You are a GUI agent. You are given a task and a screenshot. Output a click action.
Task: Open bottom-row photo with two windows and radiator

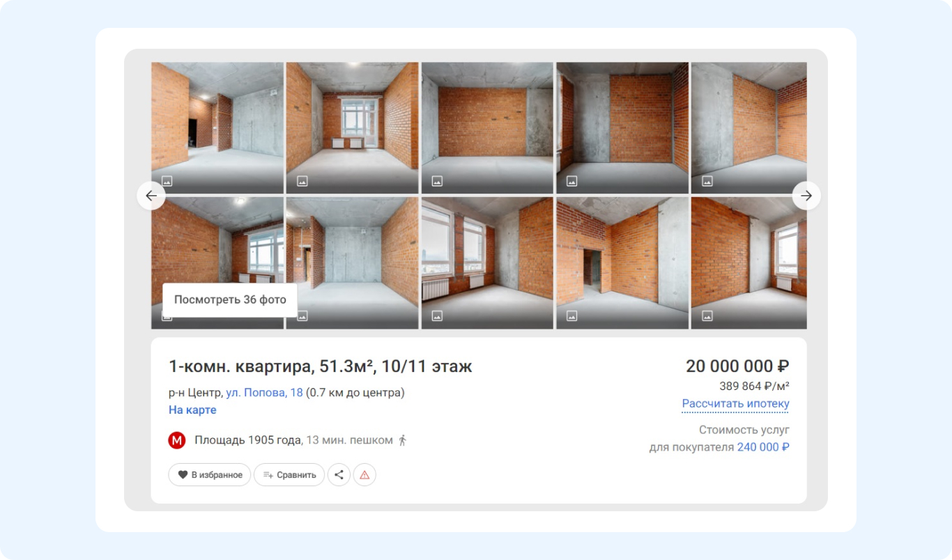point(487,263)
